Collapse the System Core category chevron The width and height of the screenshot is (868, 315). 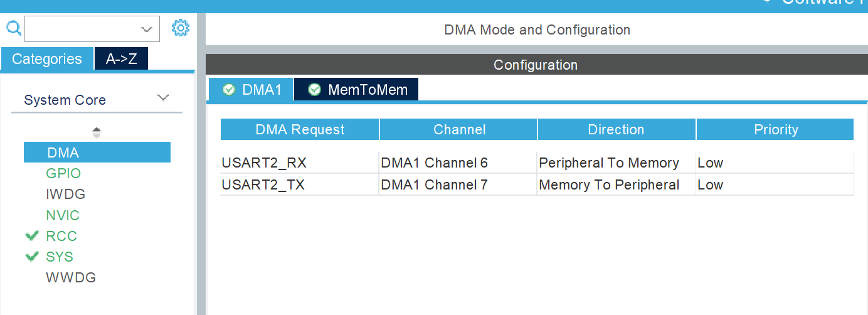(x=163, y=98)
